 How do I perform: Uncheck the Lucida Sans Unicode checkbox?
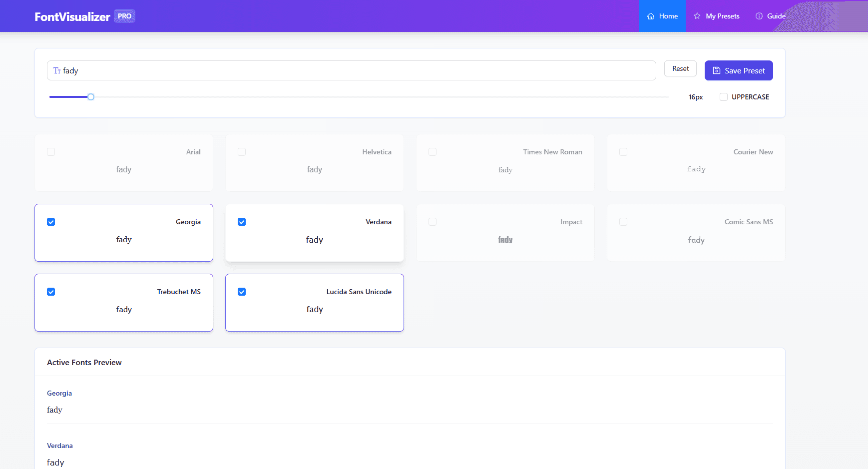pos(242,292)
